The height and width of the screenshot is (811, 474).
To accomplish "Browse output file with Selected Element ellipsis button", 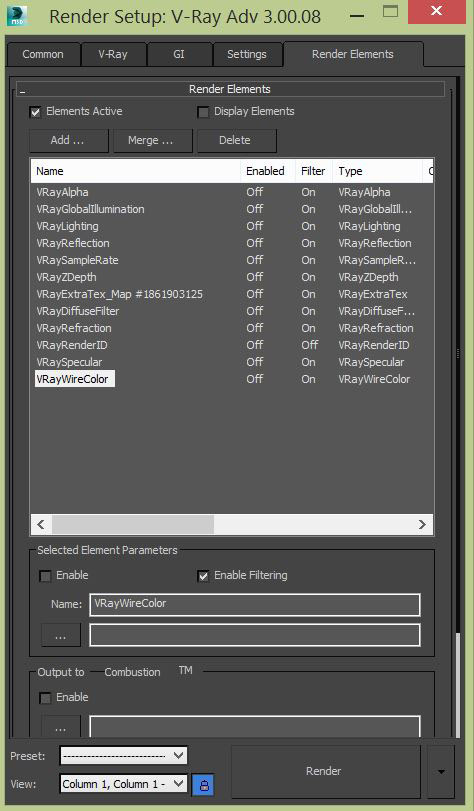I will (x=61, y=635).
